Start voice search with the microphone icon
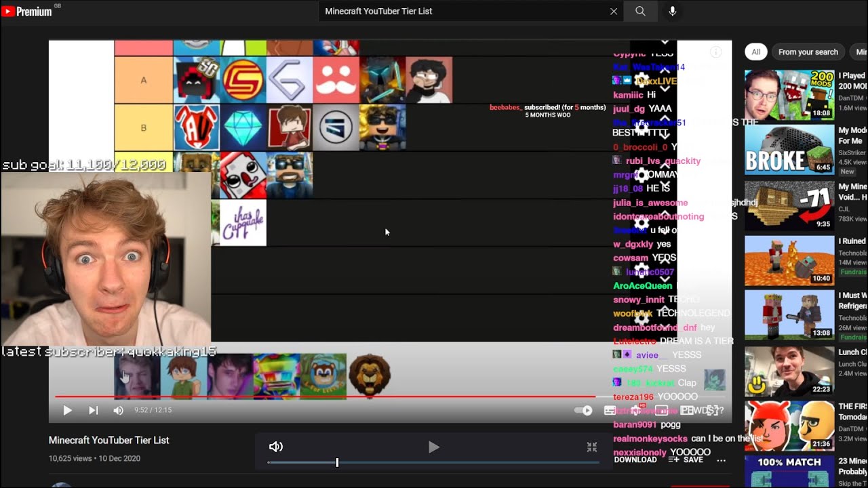Viewport: 868px width, 488px height. pyautogui.click(x=673, y=12)
